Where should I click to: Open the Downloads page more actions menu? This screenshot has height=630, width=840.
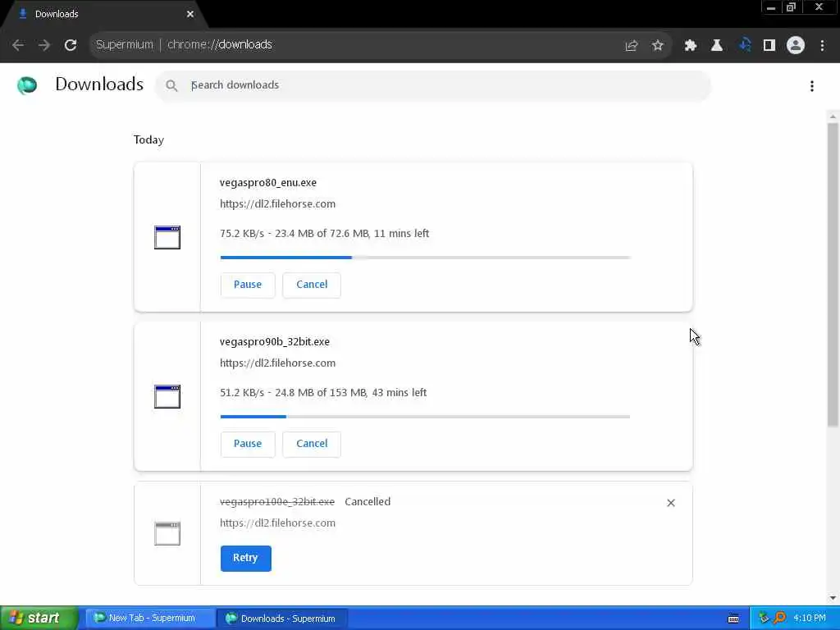click(x=812, y=86)
